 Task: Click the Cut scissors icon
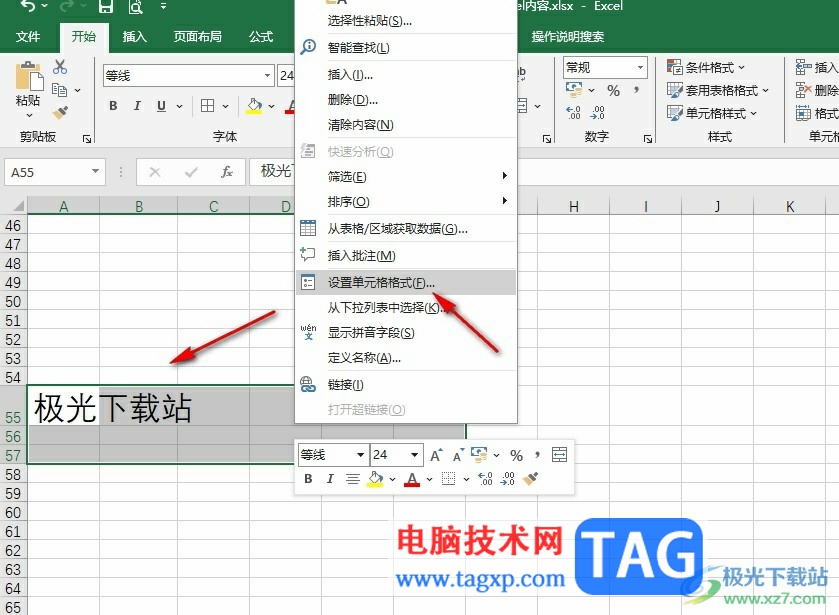point(60,67)
